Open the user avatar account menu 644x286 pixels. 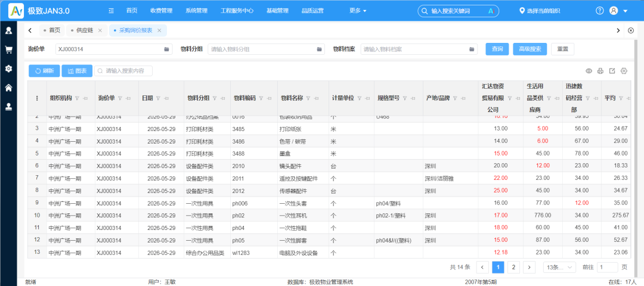click(614, 11)
